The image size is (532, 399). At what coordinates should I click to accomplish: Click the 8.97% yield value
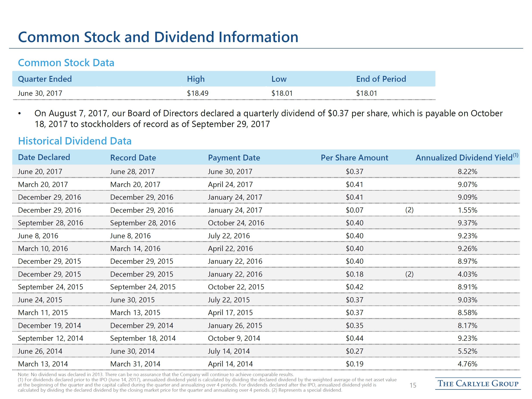(x=467, y=261)
